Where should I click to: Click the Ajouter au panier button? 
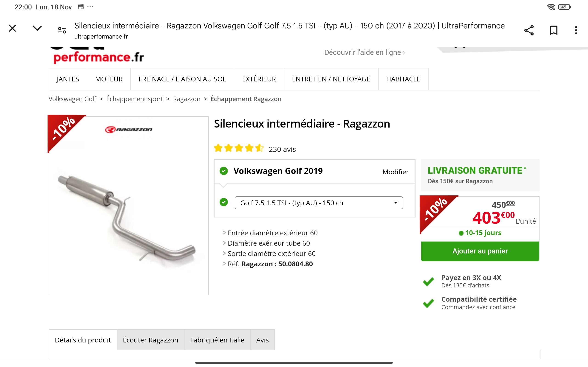tap(480, 251)
